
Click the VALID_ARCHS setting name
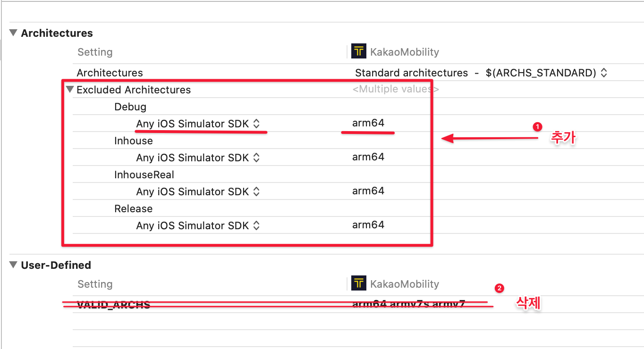113,304
